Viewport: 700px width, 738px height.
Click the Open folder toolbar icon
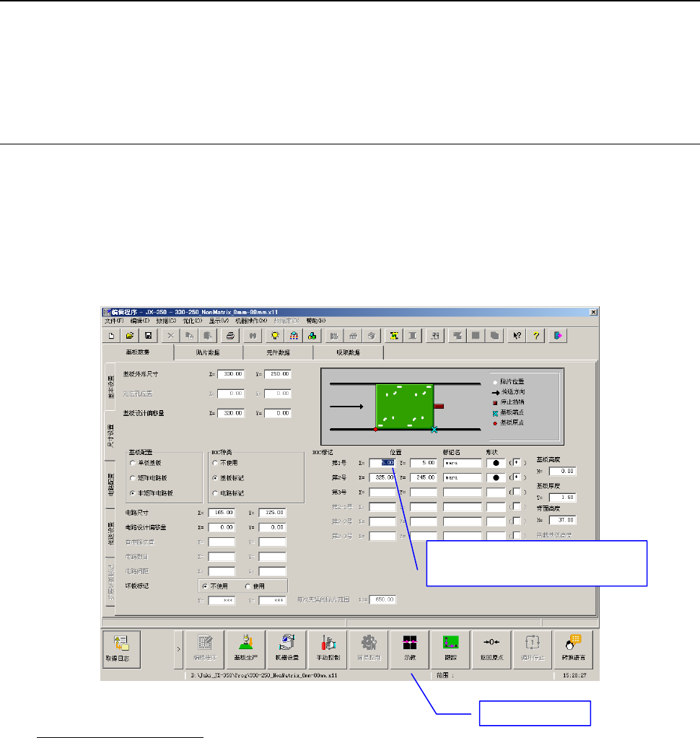tap(130, 336)
